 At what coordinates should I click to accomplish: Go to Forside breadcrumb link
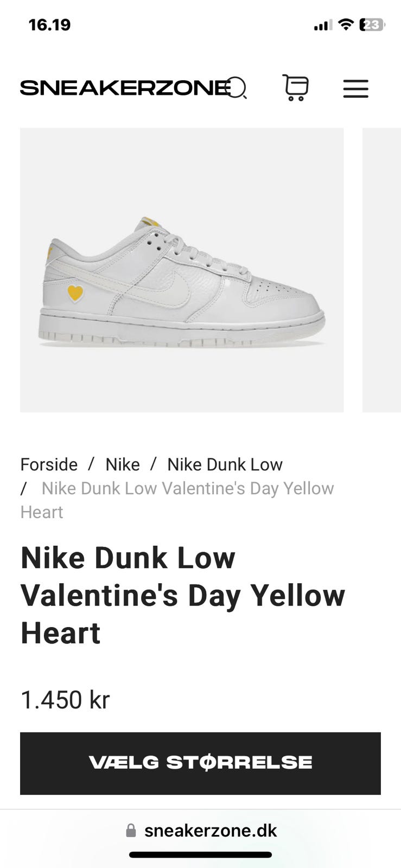coord(49,464)
